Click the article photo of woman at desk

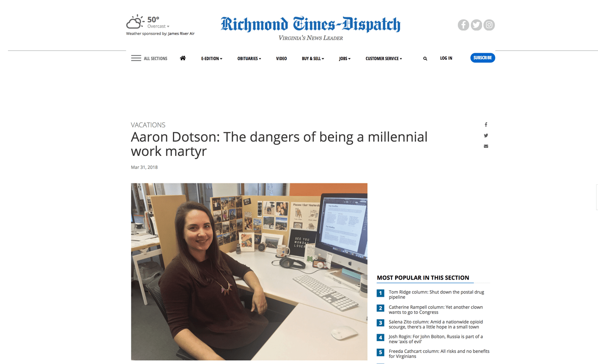249,272
